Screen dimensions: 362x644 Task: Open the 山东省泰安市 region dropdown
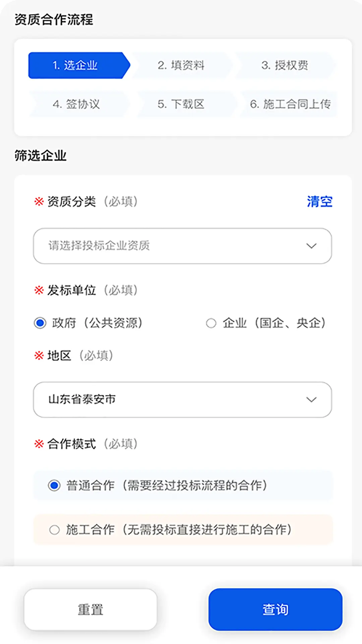click(168, 399)
